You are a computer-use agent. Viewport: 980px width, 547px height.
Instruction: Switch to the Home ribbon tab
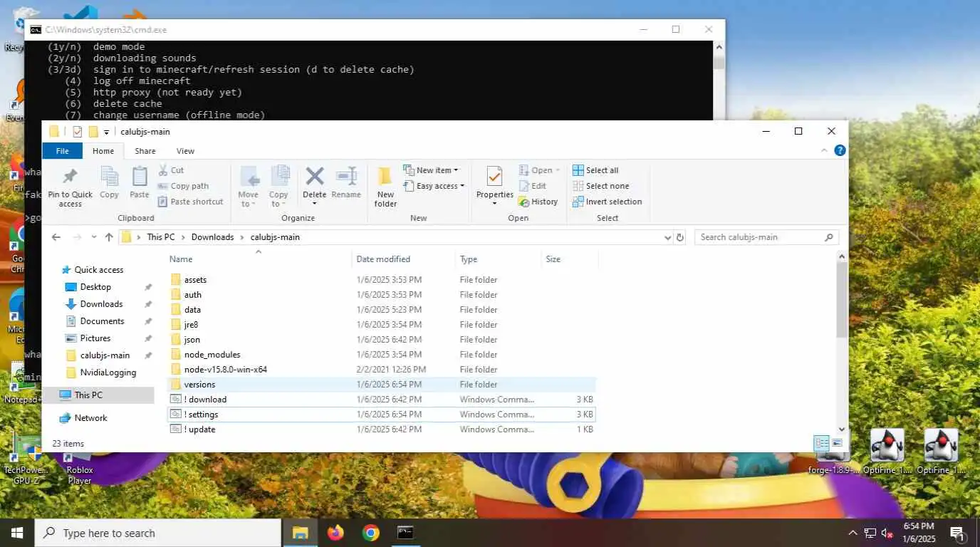(x=103, y=150)
